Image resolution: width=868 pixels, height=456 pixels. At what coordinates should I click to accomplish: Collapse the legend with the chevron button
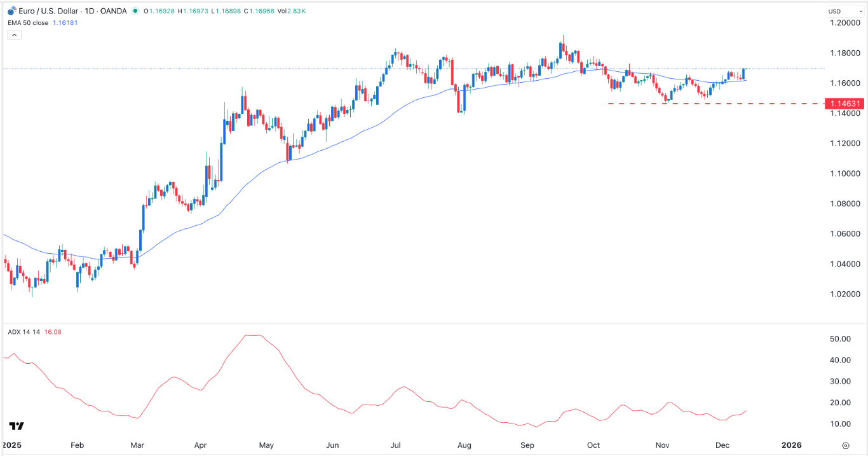(x=14, y=35)
